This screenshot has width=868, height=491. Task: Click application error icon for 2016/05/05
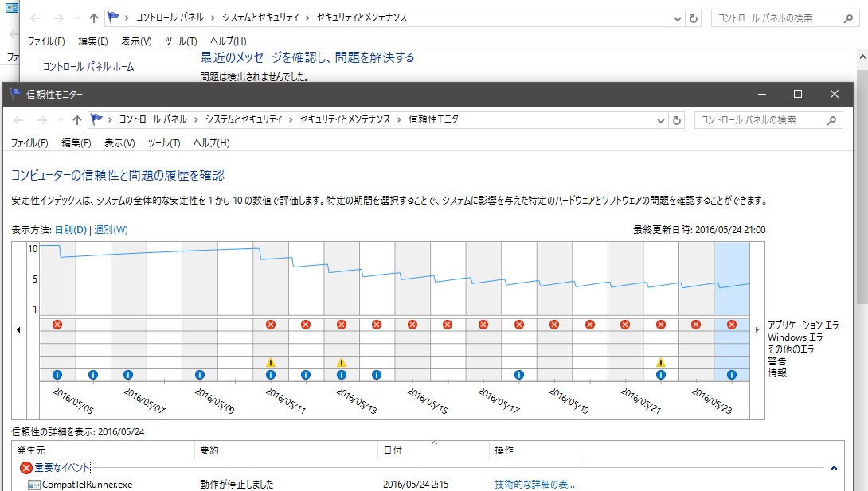pyautogui.click(x=57, y=325)
